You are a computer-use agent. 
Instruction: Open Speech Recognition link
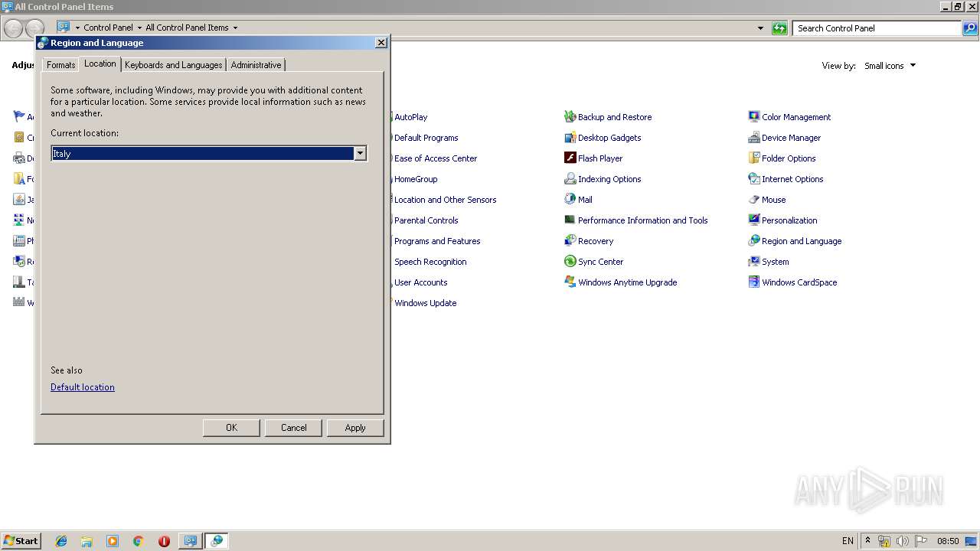point(430,262)
